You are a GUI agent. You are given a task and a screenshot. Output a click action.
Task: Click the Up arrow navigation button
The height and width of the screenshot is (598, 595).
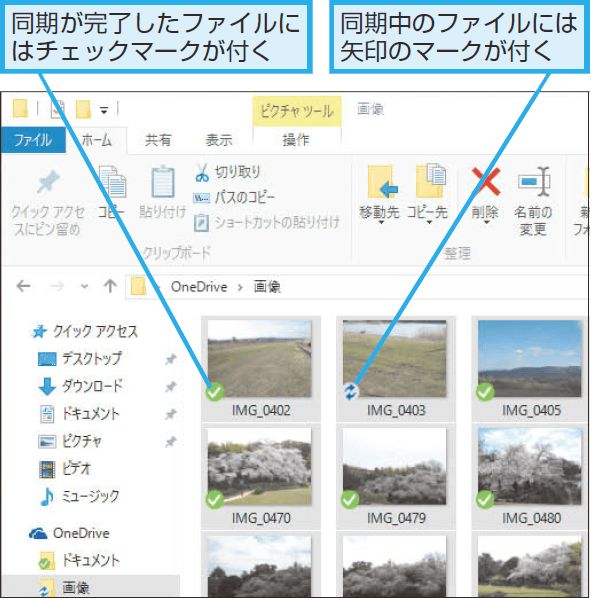(110, 286)
